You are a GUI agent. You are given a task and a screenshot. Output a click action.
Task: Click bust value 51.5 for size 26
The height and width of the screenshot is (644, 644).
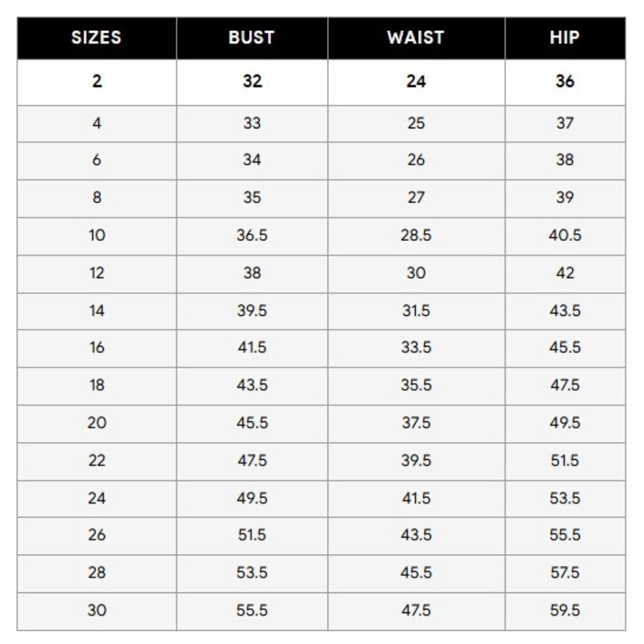[252, 535]
